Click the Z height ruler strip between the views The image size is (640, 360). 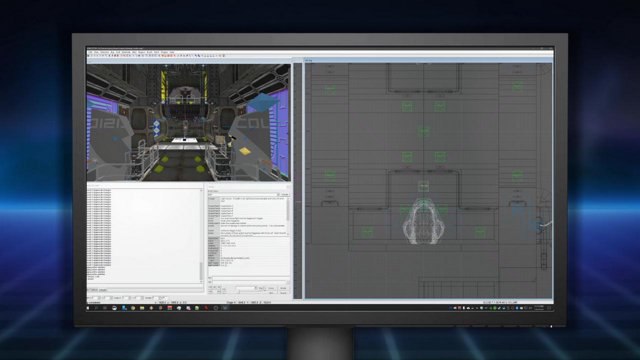298,180
